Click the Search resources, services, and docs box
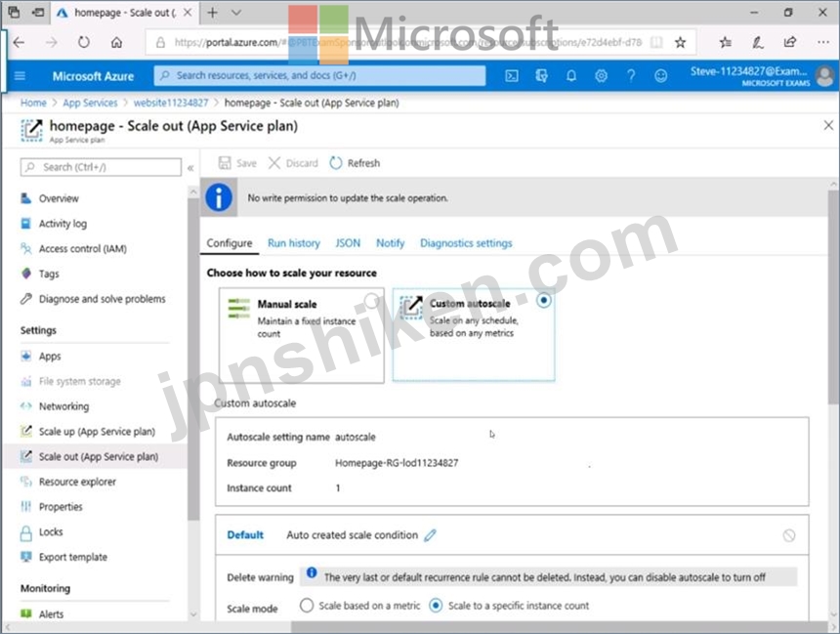 [x=319, y=75]
